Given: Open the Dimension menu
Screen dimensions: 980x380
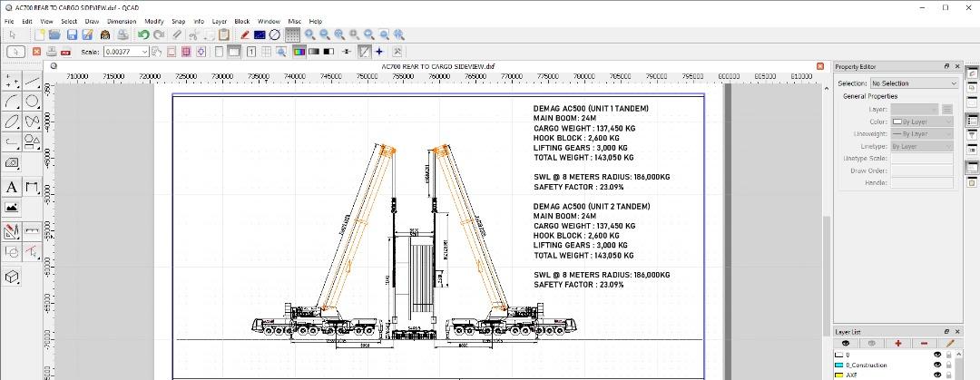Looking at the screenshot, I should [x=122, y=21].
